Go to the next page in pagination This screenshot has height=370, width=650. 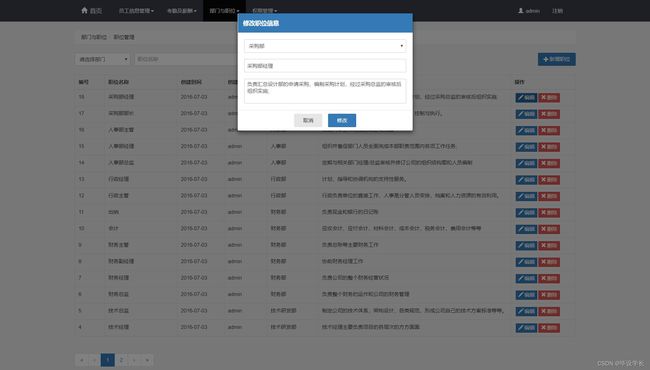click(134, 360)
